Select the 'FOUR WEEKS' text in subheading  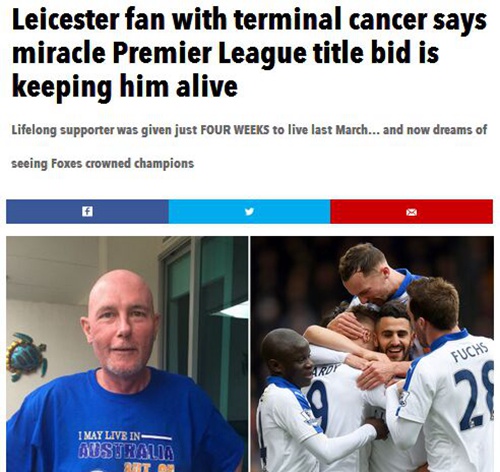click(x=235, y=129)
